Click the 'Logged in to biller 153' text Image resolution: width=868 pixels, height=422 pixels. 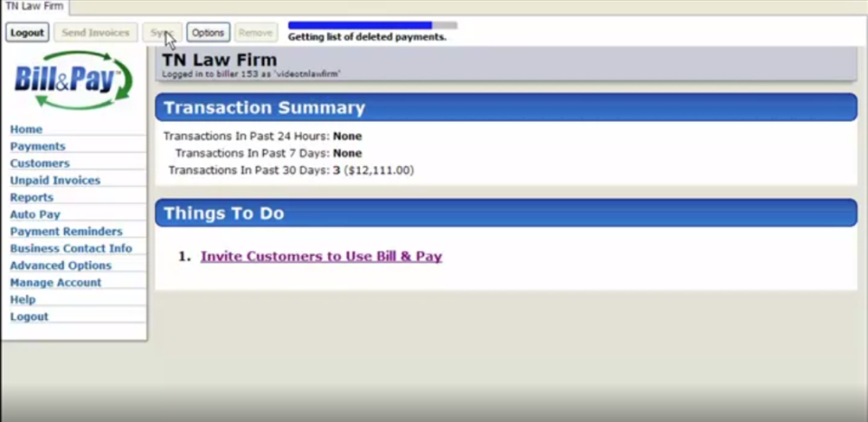[250, 74]
